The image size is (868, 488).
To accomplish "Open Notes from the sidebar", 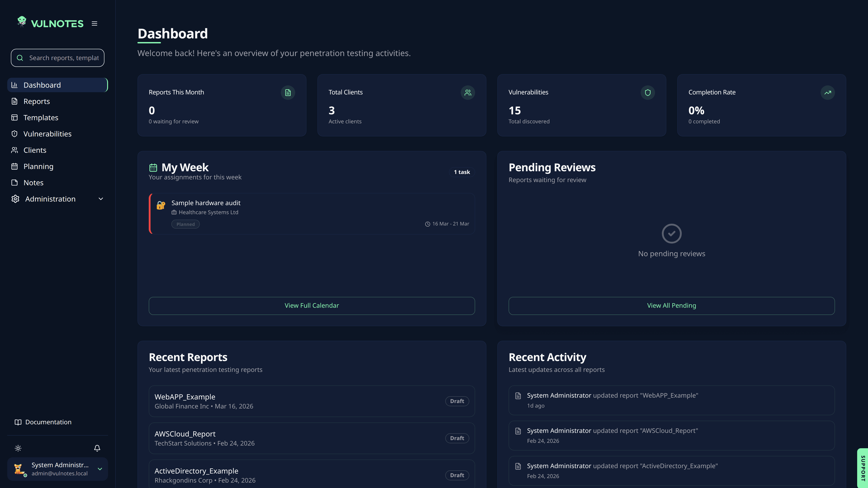I will pyautogui.click(x=58, y=183).
